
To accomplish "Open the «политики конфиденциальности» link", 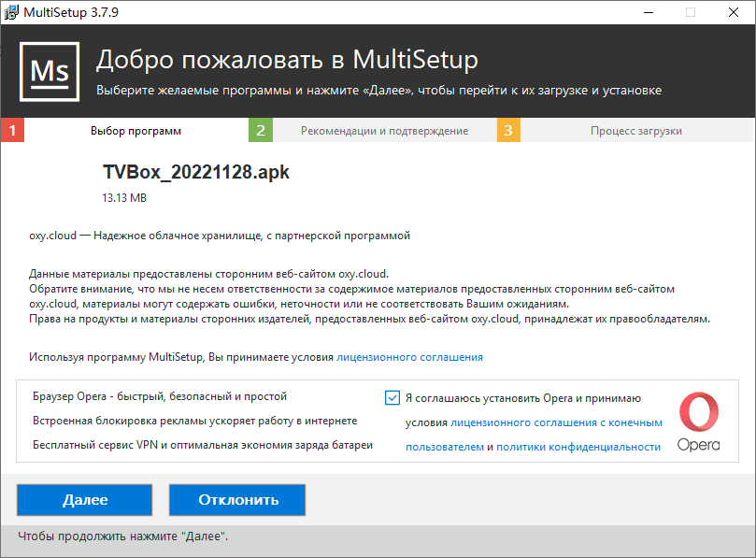I will (578, 447).
